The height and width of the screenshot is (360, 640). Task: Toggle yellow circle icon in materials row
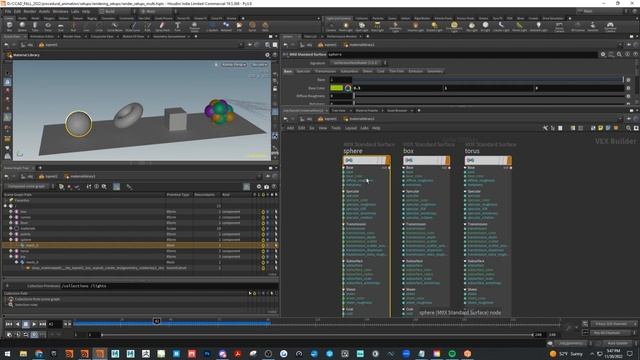263,229
